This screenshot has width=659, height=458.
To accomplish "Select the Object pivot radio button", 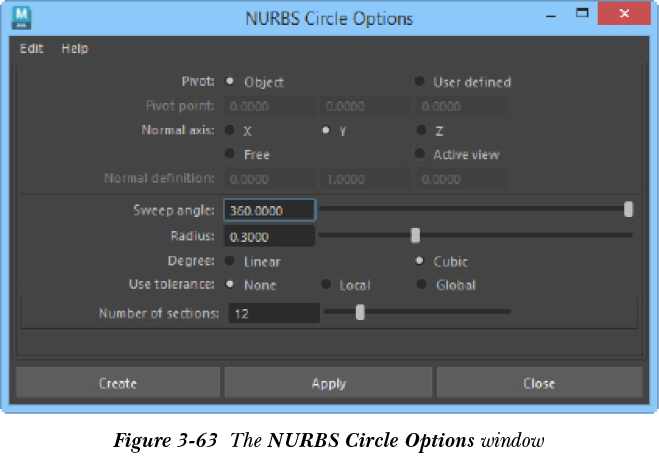I will click(x=230, y=82).
